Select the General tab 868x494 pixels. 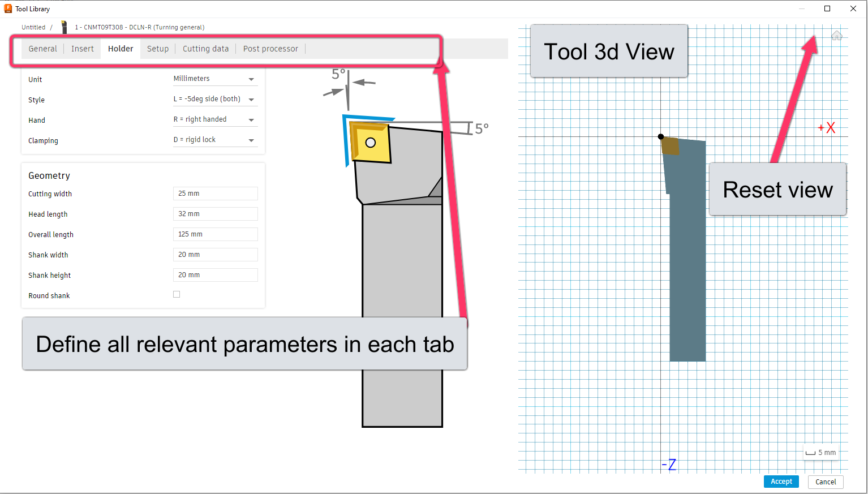click(x=42, y=49)
